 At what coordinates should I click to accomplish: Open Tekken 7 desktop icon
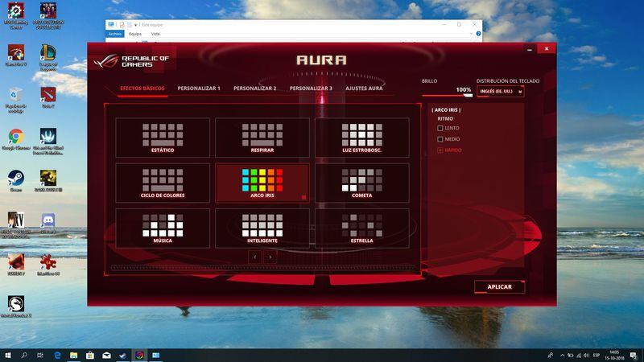(x=16, y=265)
